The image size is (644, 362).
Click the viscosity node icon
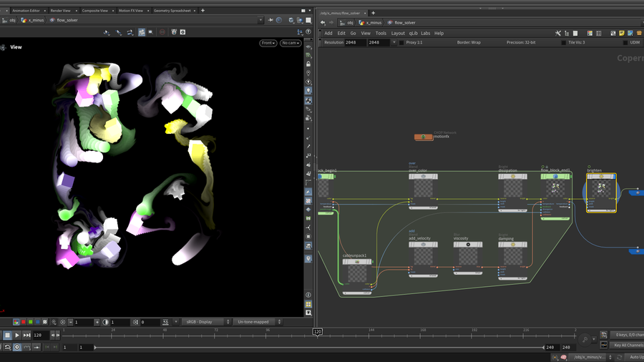point(468,245)
